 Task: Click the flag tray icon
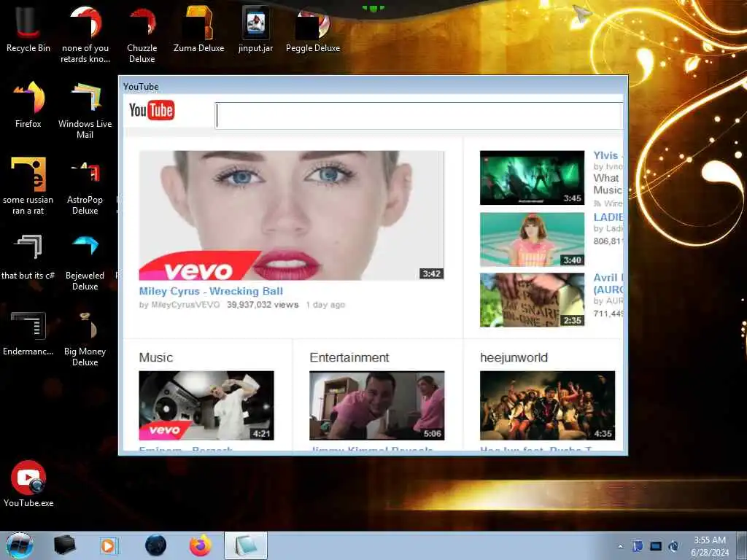(638, 546)
